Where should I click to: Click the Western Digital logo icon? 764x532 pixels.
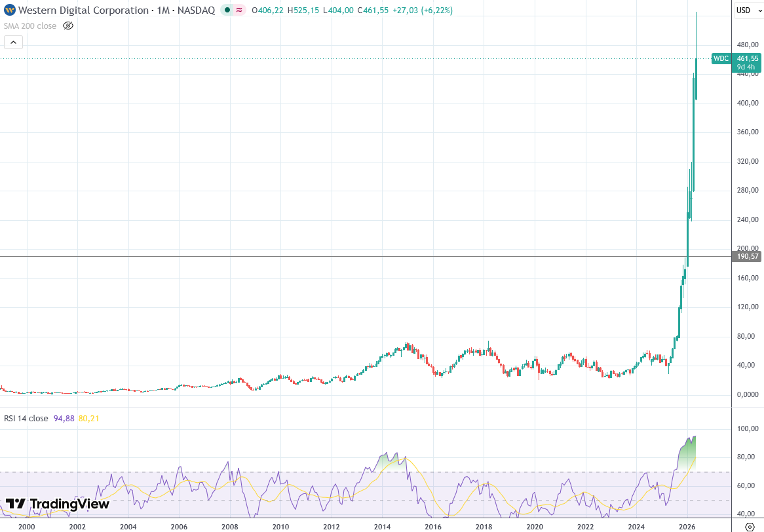click(9, 10)
